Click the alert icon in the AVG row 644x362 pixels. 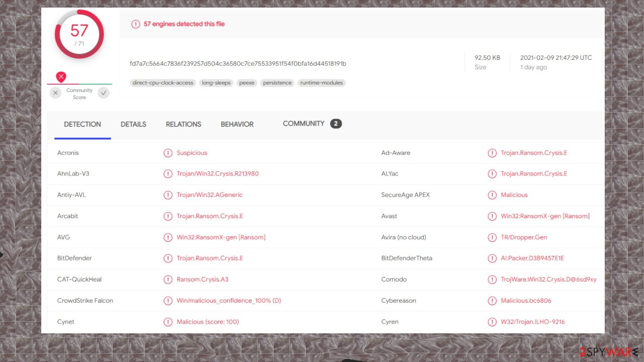[x=168, y=237]
